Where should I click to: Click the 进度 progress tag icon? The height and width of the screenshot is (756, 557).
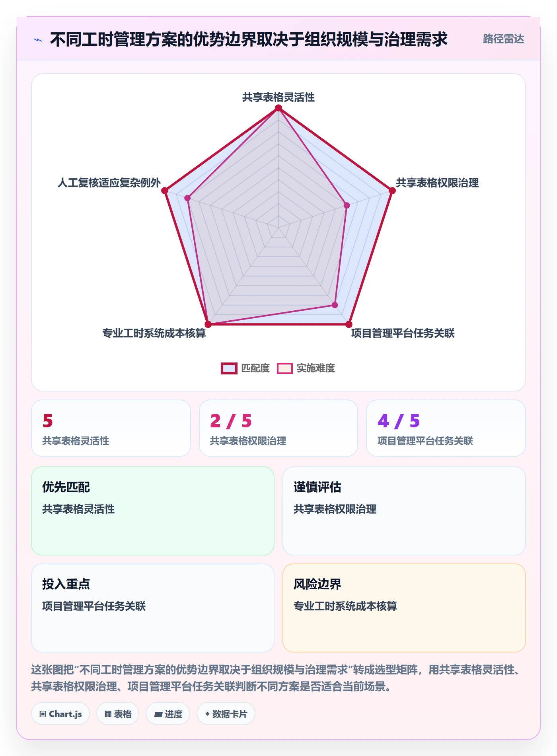(x=158, y=714)
